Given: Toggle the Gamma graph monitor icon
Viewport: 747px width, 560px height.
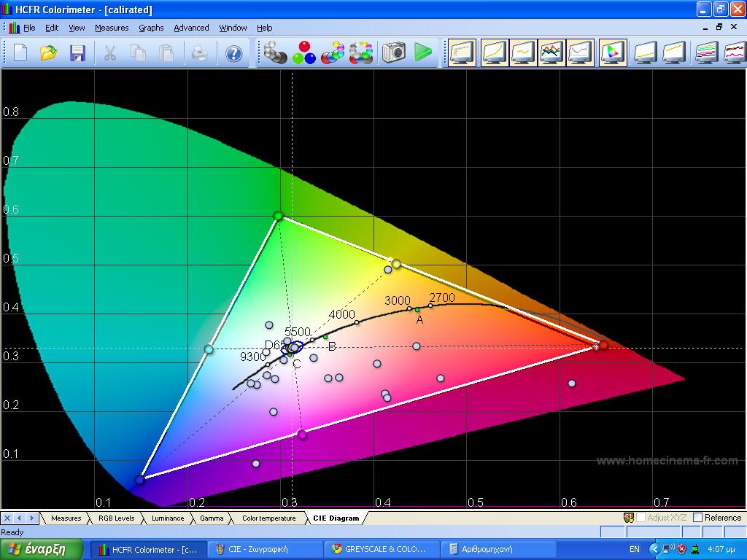Looking at the screenshot, I should pyautogui.click(x=522, y=52).
